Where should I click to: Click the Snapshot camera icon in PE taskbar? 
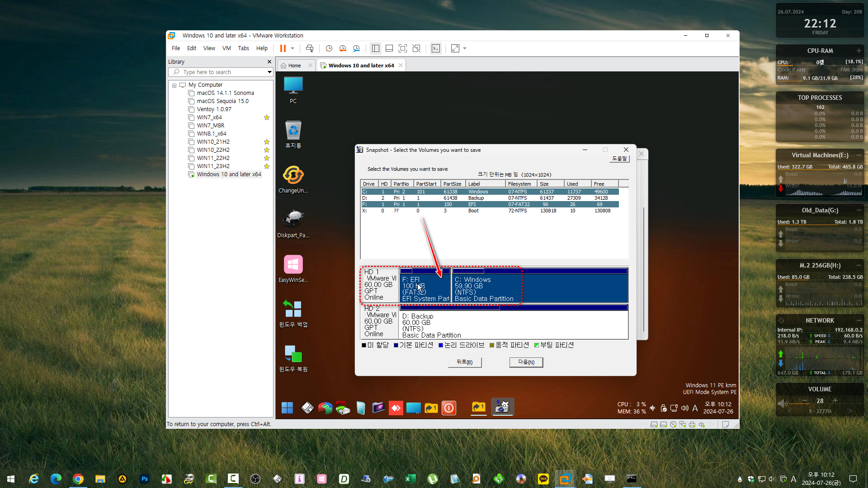(x=502, y=408)
